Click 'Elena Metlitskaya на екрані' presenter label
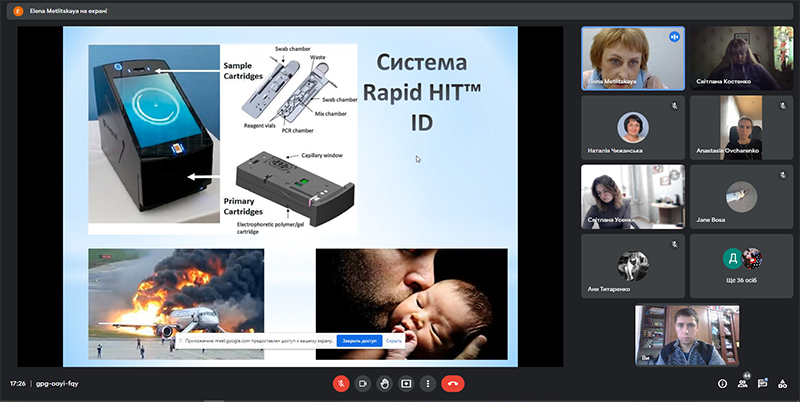800x402 pixels. tap(68, 11)
